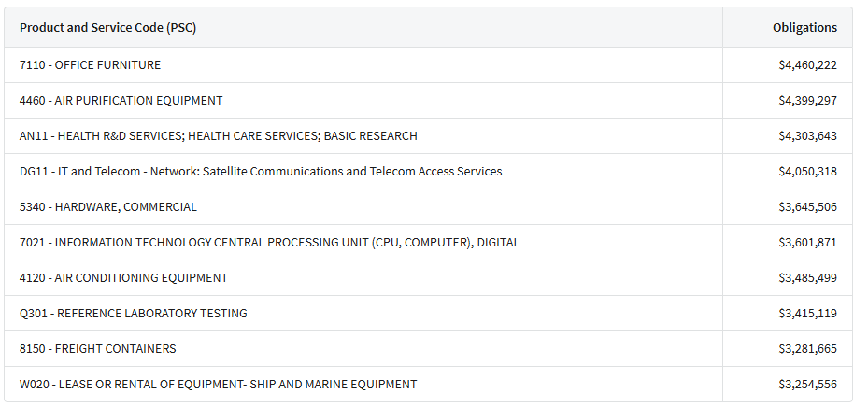Select the Obligations column header
This screenshot has width=868, height=407.
tap(804, 28)
